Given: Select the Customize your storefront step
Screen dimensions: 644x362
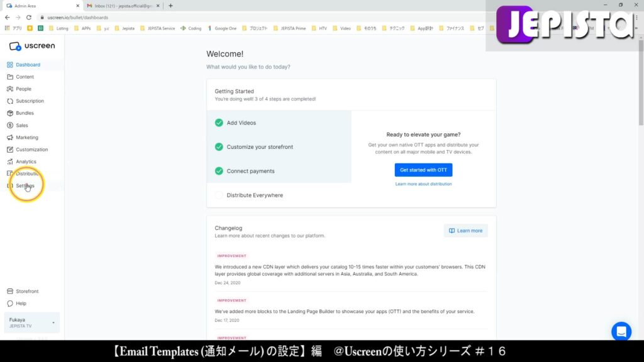Looking at the screenshot, I should coord(279,147).
